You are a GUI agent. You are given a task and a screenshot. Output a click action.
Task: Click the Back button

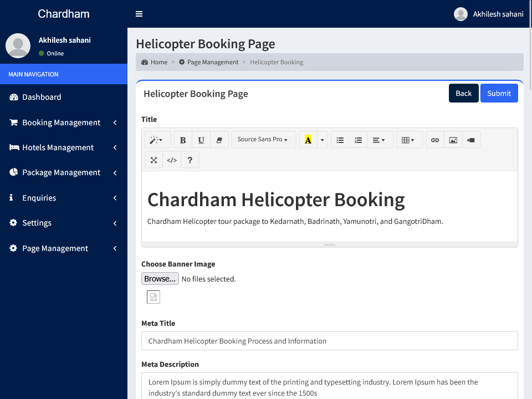(x=463, y=93)
